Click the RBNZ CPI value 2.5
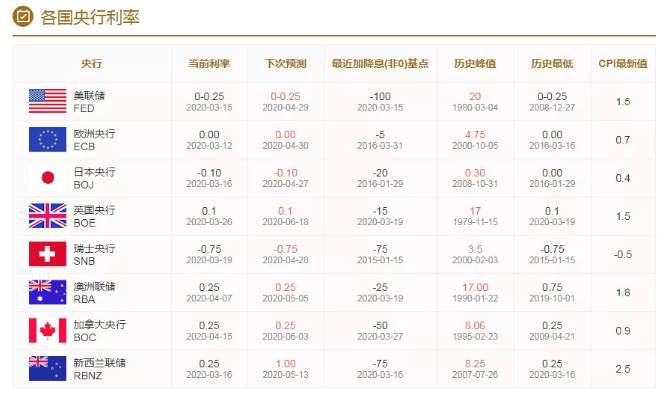The width and height of the screenshot is (668, 401). pyautogui.click(x=623, y=369)
